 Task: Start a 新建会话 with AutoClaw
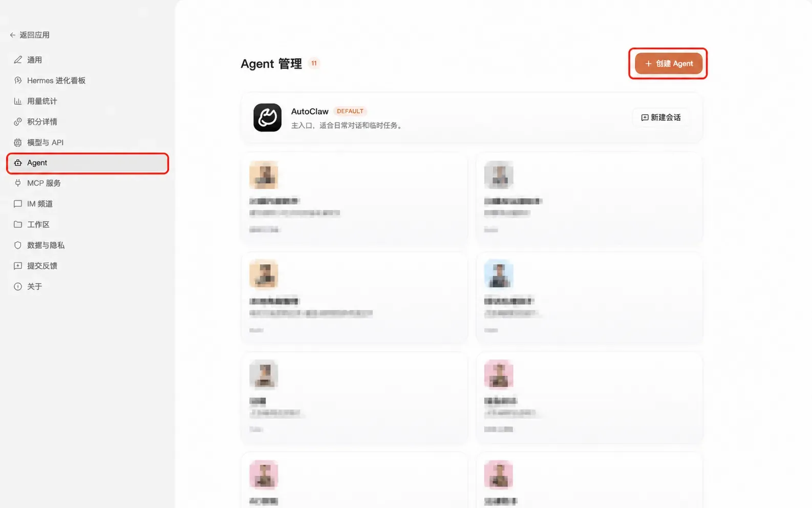[660, 117]
